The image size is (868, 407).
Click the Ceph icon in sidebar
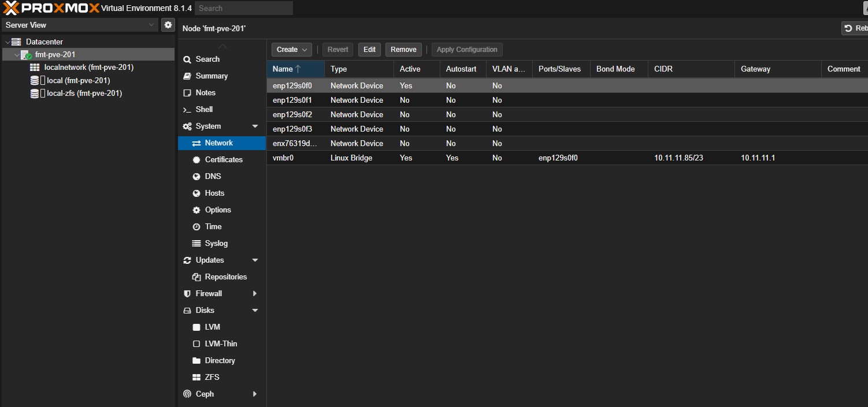(x=187, y=394)
